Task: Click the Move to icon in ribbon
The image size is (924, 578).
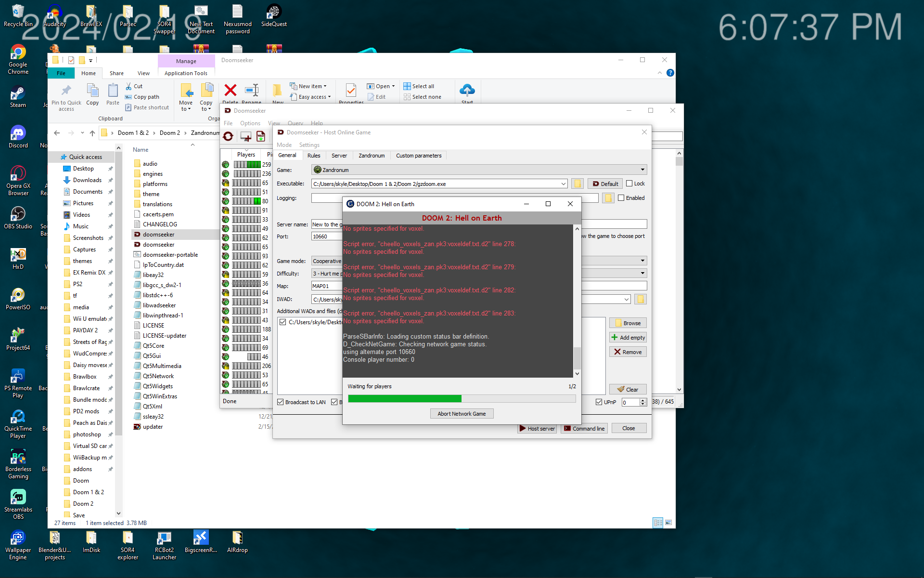Action: [x=186, y=90]
